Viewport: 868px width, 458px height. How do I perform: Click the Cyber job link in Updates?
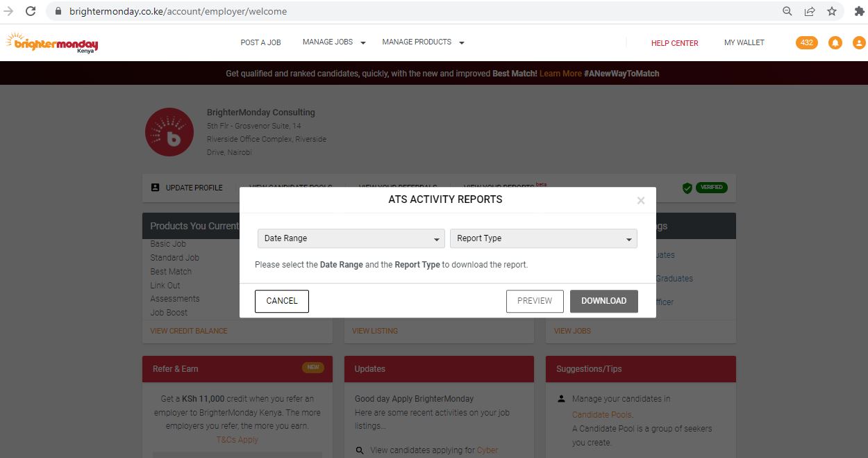(487, 450)
